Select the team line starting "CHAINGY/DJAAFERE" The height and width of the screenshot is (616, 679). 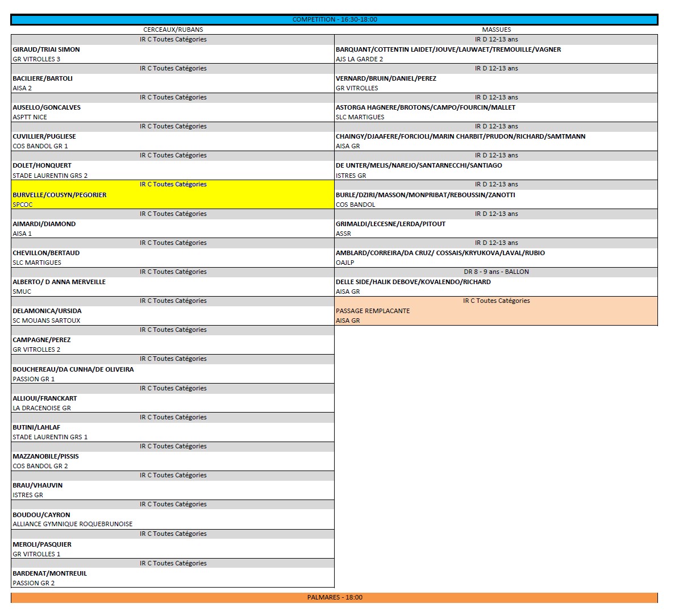pos(460,136)
